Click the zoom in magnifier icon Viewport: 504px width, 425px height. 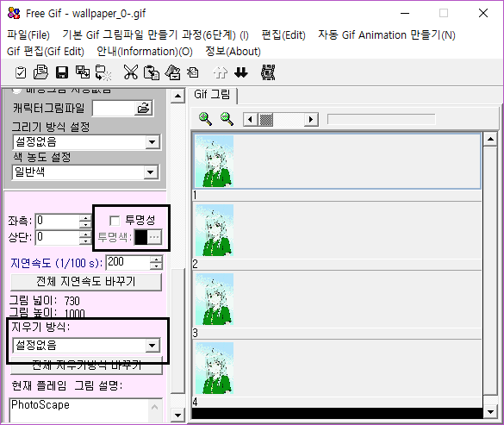click(x=205, y=119)
